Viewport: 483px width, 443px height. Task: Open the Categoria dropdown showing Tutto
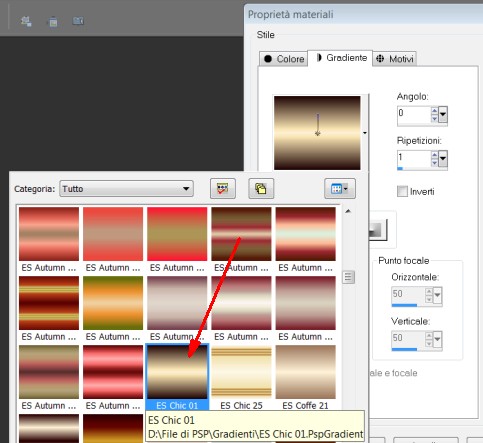126,189
